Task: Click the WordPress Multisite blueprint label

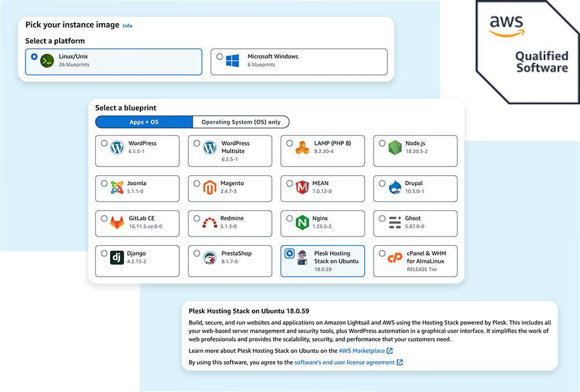Action: (x=235, y=147)
